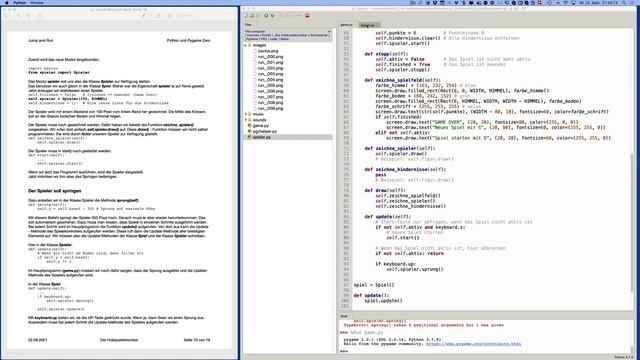Select run__006.png in the file tree
The height and width of the screenshot is (360, 640).
270,91
